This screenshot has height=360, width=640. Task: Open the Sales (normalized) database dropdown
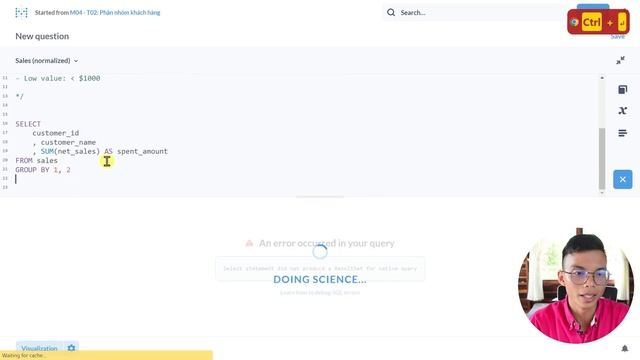coord(47,60)
